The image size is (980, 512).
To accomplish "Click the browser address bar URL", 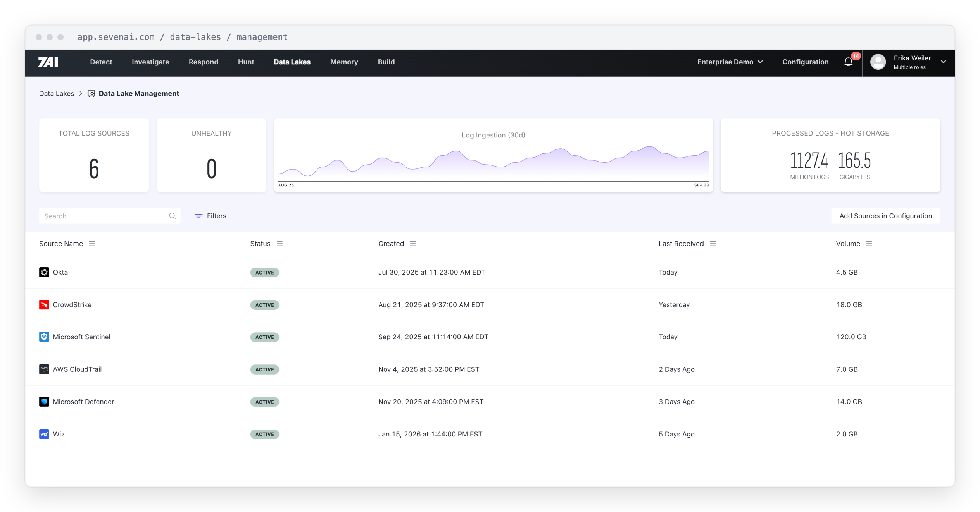I will pyautogui.click(x=183, y=37).
